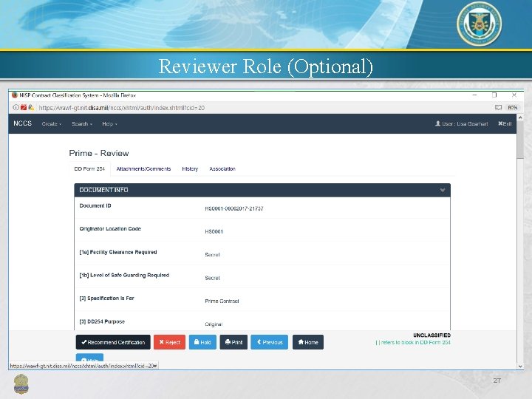Open the Create dropdown menu
This screenshot has height=399, width=532.
coord(52,124)
